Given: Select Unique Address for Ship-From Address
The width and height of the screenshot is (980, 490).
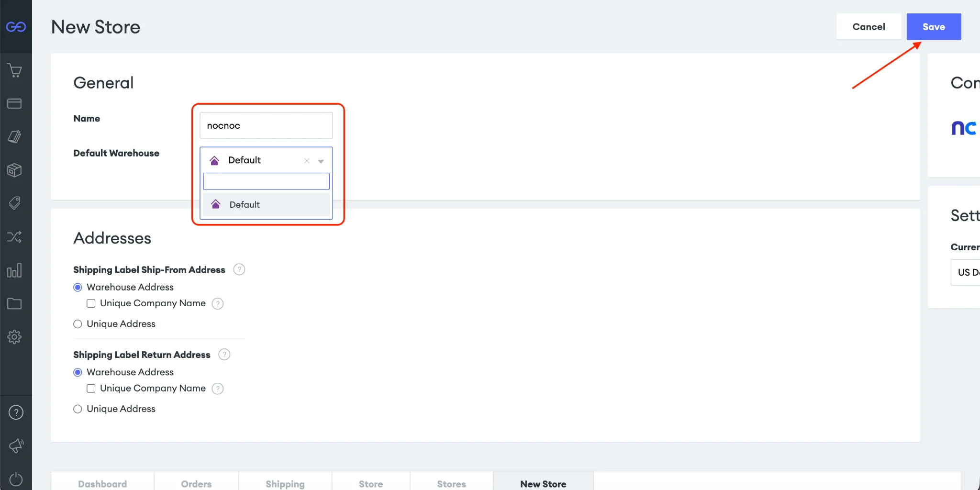Looking at the screenshot, I should click(x=78, y=324).
